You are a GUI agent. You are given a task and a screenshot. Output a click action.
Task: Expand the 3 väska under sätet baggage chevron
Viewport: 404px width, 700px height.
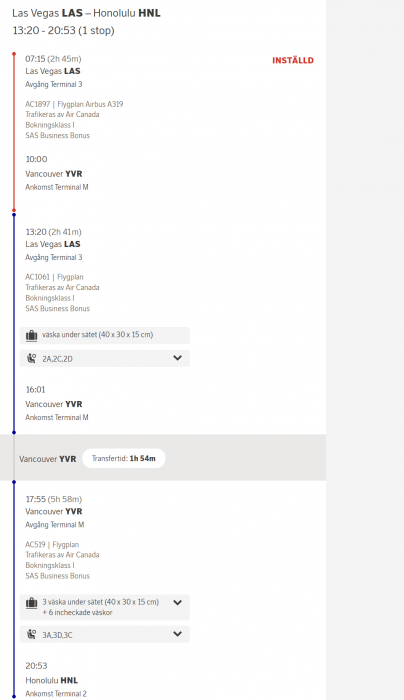pos(177,602)
